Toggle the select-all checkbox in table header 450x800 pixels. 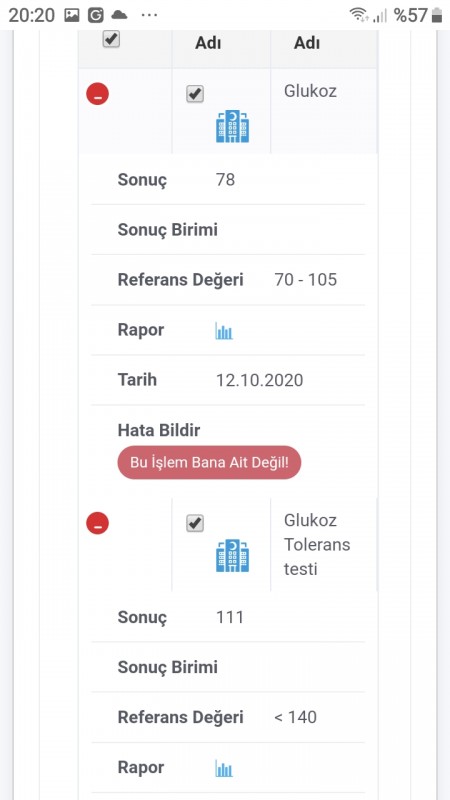tap(111, 39)
